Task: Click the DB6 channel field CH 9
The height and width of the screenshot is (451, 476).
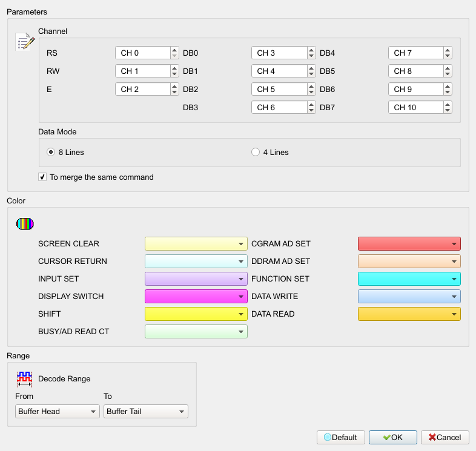Action: 416,89
